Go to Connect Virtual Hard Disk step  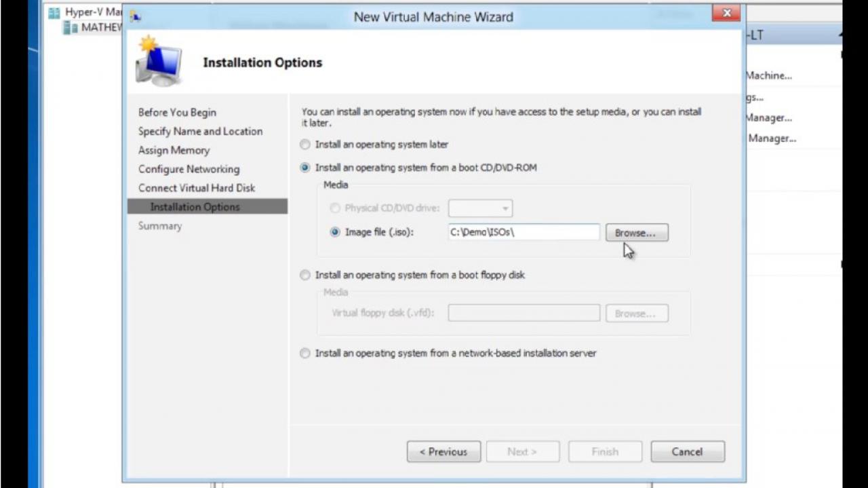[197, 188]
